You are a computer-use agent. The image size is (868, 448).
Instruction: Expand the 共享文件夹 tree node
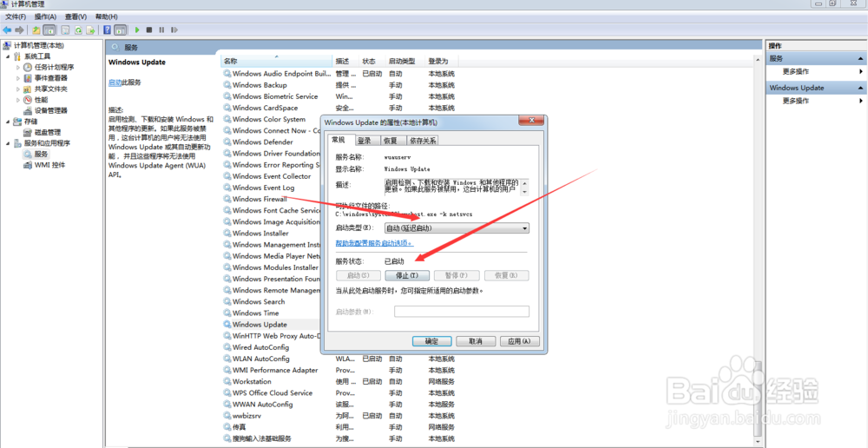click(18, 89)
